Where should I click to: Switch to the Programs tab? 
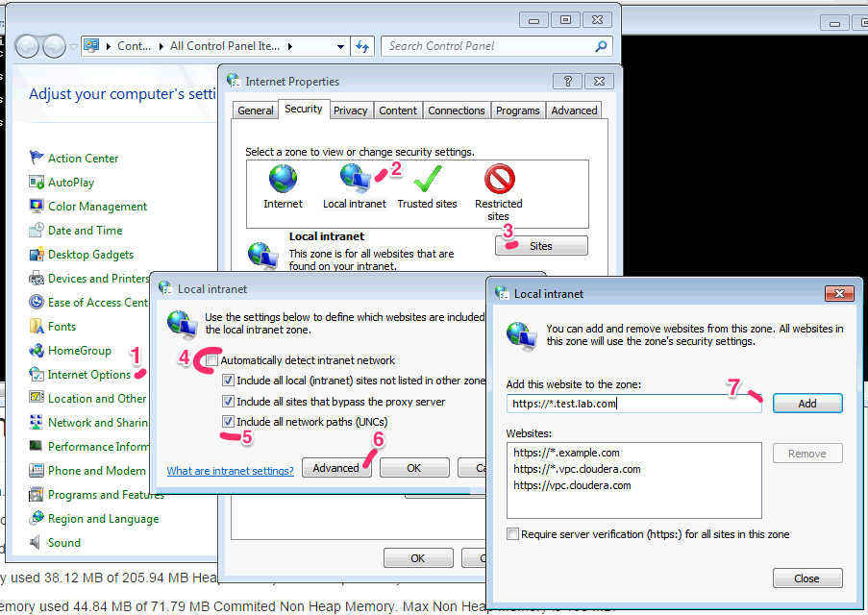point(517,111)
